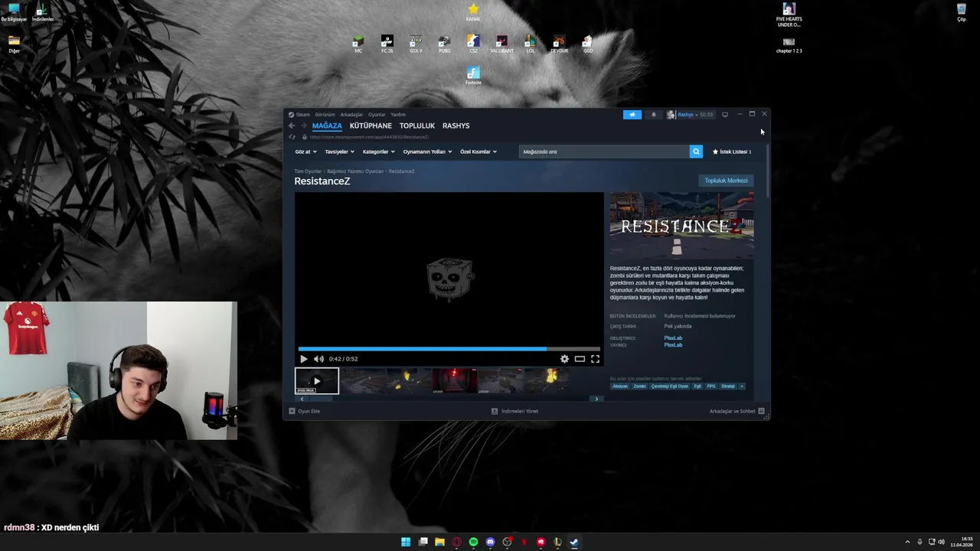Follow the Tüm Oyunlar breadcrumb
This screenshot has height=551, width=980.
point(308,171)
